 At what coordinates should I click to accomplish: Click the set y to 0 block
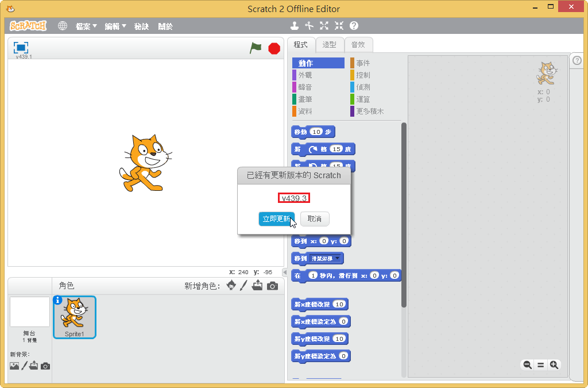coord(321,356)
